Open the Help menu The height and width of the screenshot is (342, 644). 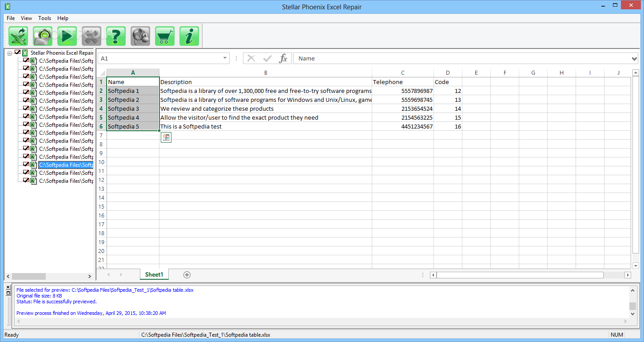click(63, 18)
